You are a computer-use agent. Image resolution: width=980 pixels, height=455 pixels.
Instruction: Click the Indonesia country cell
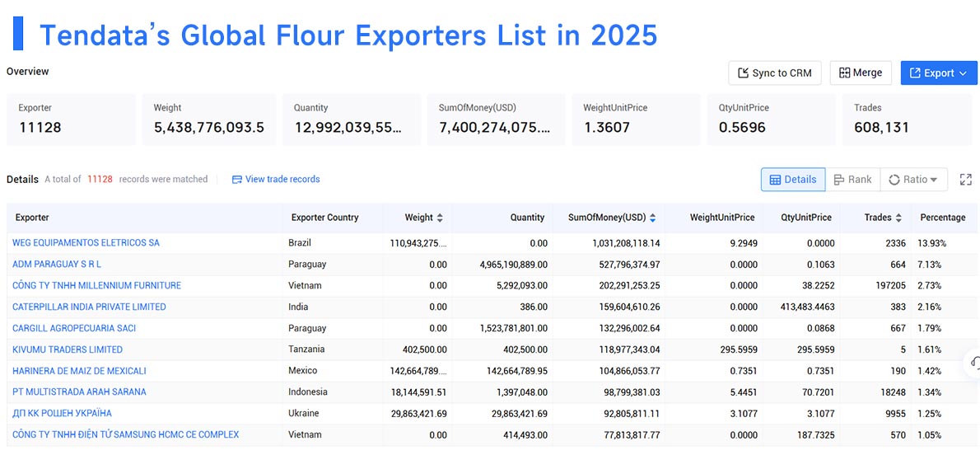[308, 392]
